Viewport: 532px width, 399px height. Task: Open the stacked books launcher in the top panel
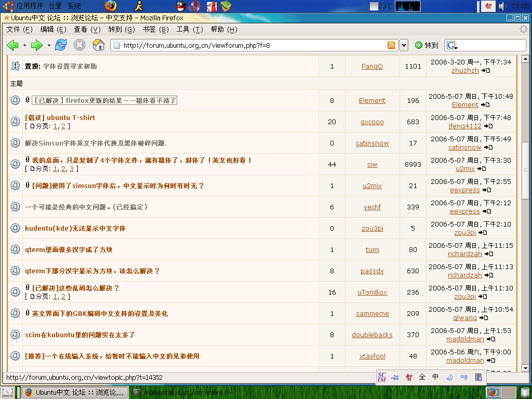pyautogui.click(x=225, y=6)
